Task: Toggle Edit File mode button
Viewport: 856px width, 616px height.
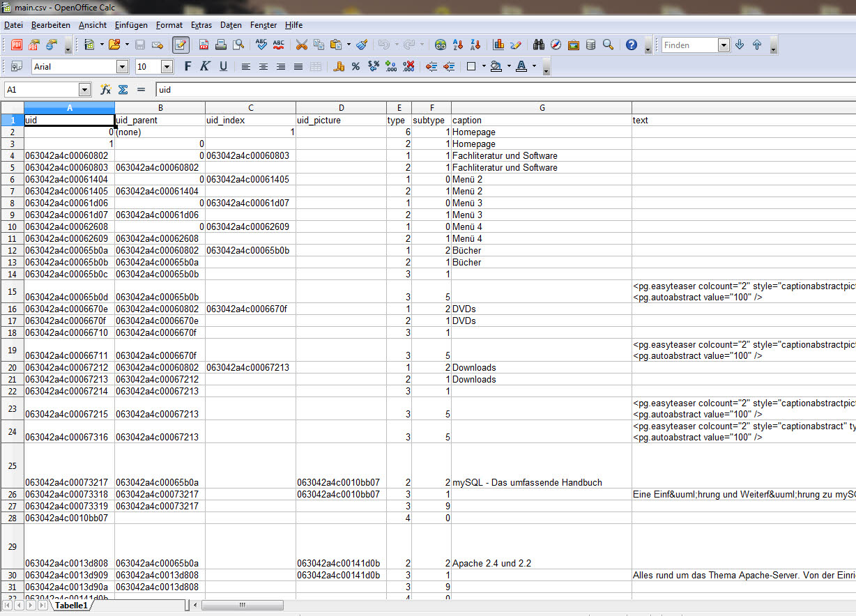Action: (x=181, y=45)
